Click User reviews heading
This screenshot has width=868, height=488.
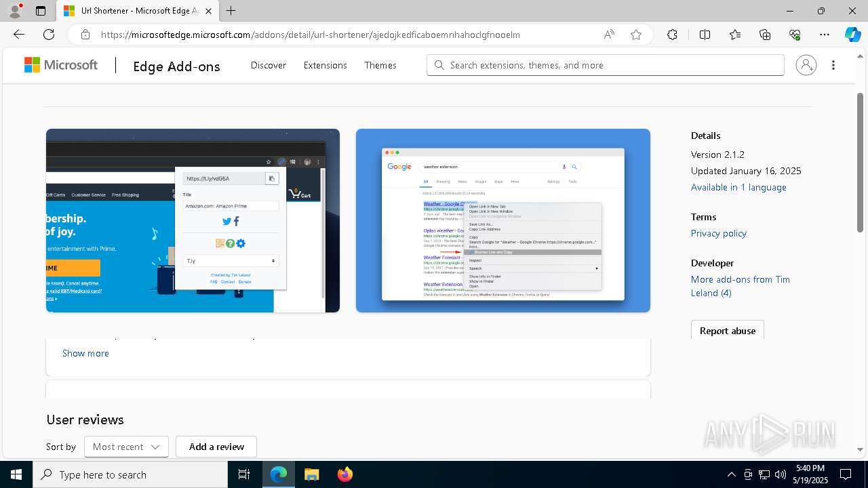tap(85, 420)
